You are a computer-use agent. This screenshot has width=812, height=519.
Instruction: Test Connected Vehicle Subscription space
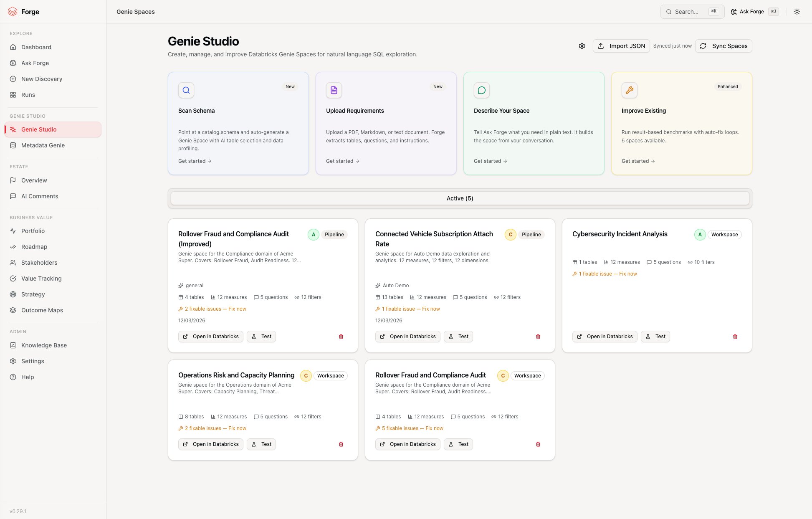click(458, 337)
